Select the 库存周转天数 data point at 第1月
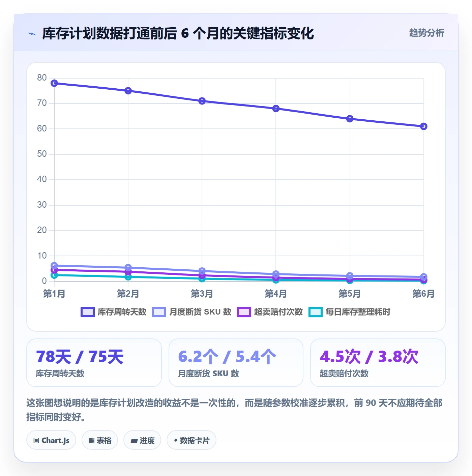 (54, 83)
